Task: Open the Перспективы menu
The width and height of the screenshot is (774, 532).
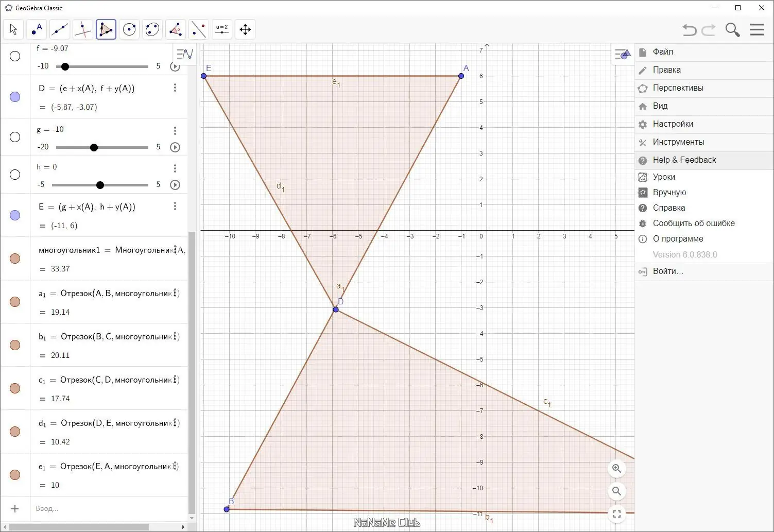Action: coord(704,88)
